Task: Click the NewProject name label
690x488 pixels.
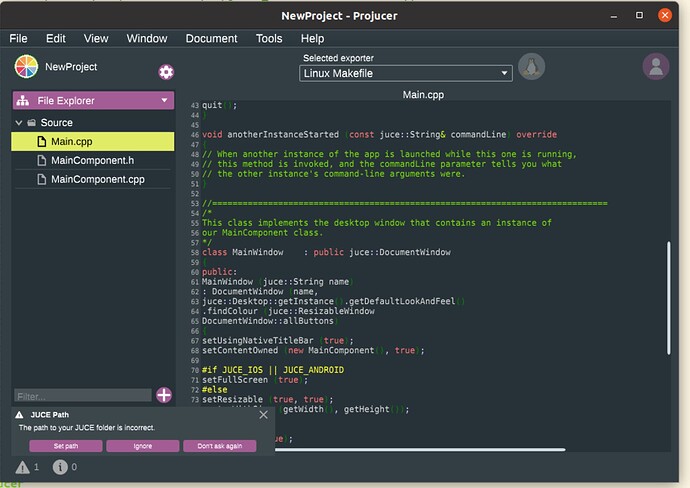Action: [x=71, y=67]
